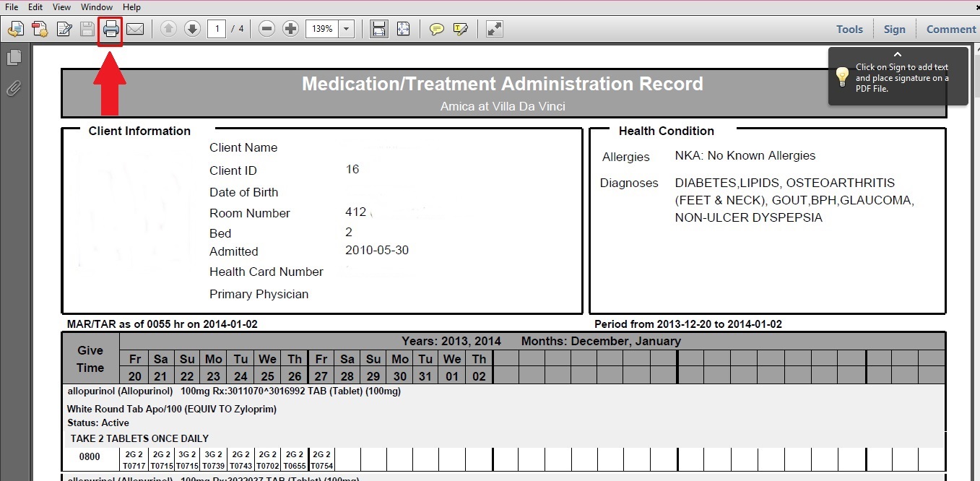
Task: Toggle fit one full page view
Action: pos(403,29)
